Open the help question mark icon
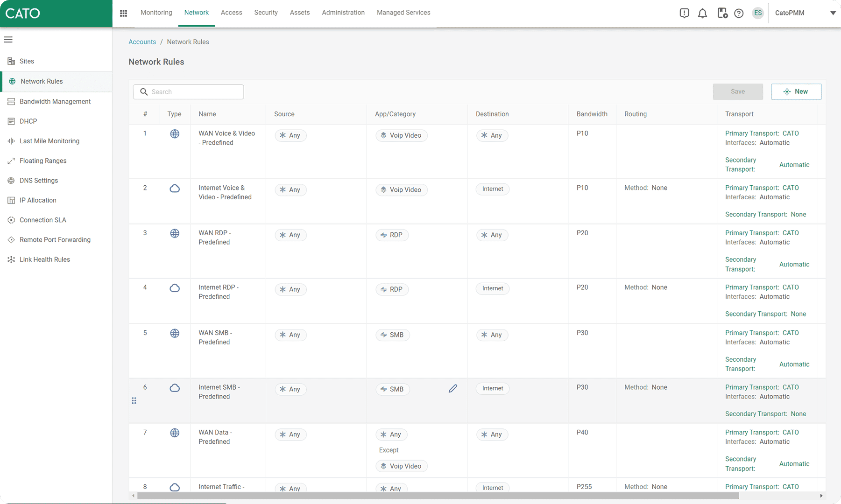Screen dimensions: 841x504 tap(739, 13)
